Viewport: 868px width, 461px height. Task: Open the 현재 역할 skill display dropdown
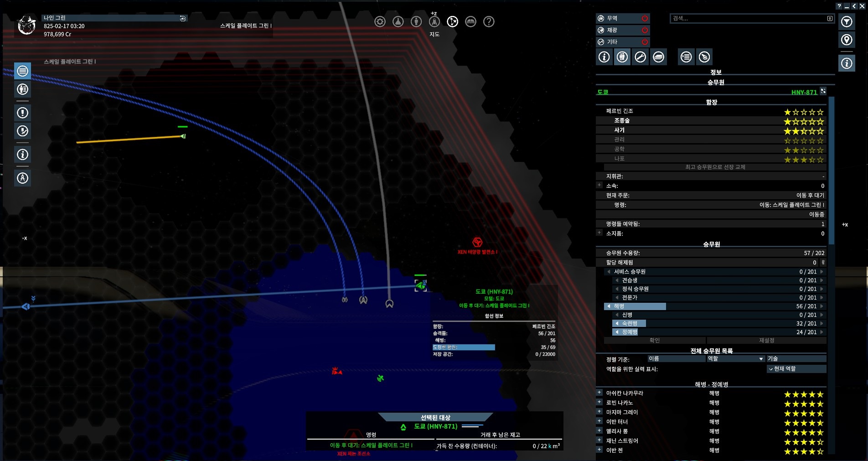pos(796,369)
